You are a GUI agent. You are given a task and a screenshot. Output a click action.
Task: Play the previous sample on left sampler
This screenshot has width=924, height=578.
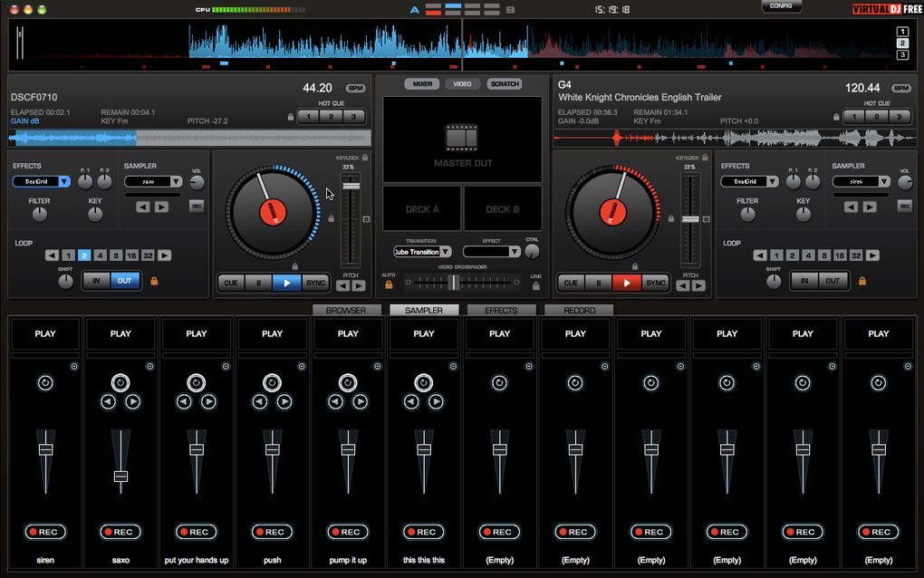coord(142,207)
